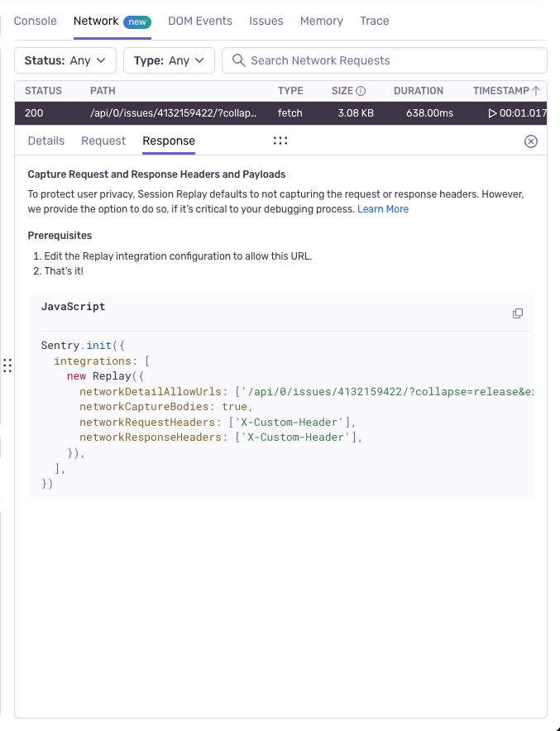The width and height of the screenshot is (560, 731).
Task: Open the Status filter dropdown
Action: pyautogui.click(x=65, y=60)
